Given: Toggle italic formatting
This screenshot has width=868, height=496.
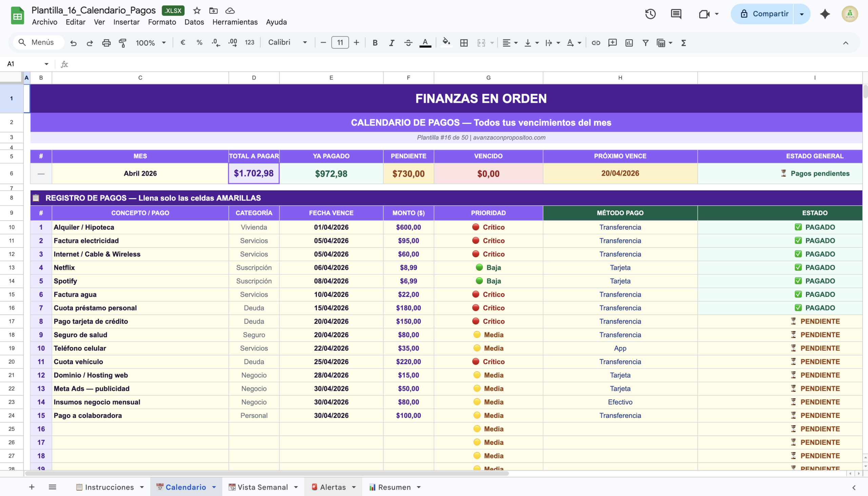Looking at the screenshot, I should point(392,43).
